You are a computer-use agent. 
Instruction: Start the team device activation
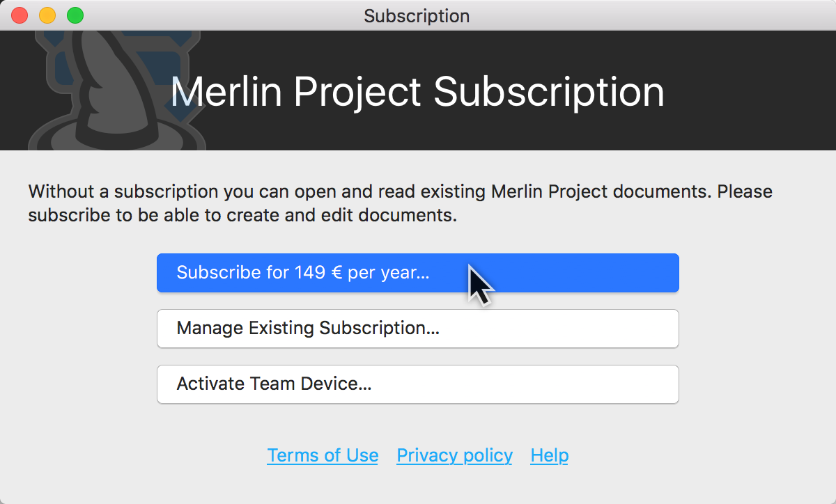(x=418, y=384)
